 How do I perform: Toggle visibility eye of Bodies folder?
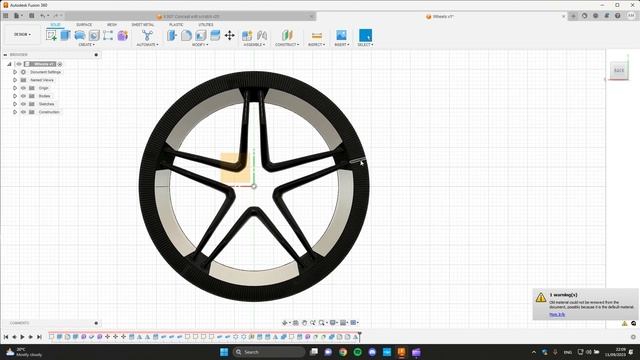pos(23,96)
